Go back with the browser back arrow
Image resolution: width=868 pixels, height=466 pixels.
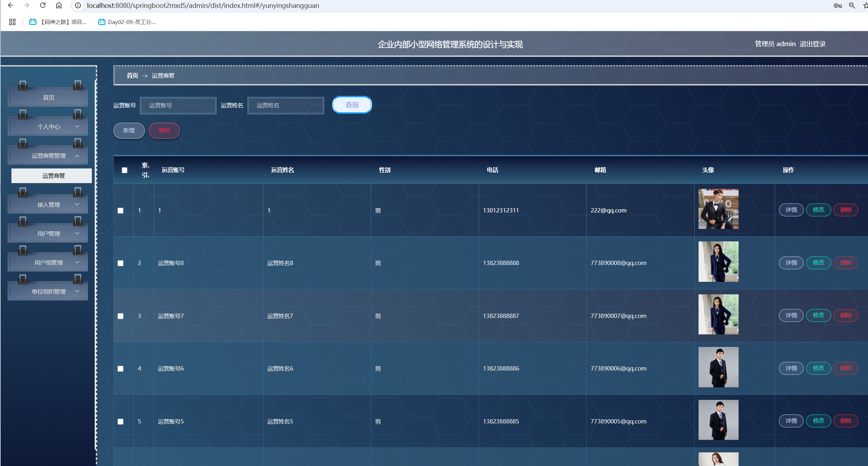[11, 5]
